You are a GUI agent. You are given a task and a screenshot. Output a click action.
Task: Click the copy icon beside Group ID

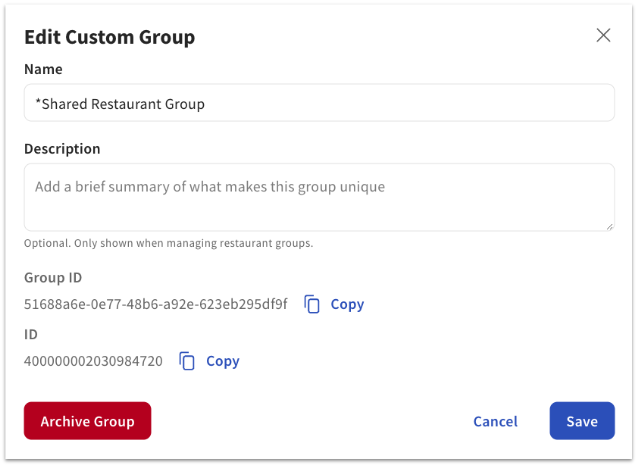tap(312, 304)
